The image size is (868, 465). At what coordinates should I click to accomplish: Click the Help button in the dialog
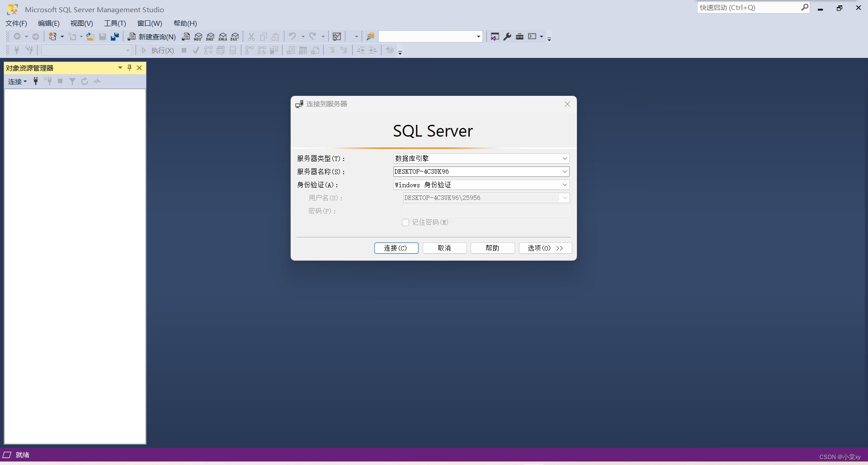pos(492,248)
